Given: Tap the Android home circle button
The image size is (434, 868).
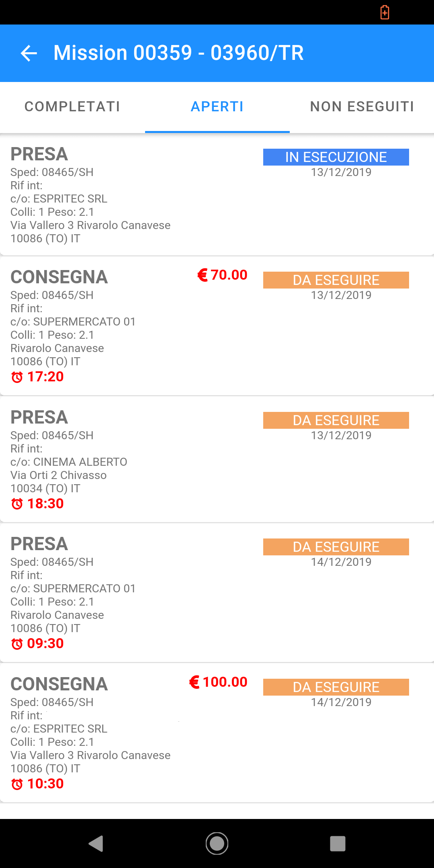Looking at the screenshot, I should [217, 843].
